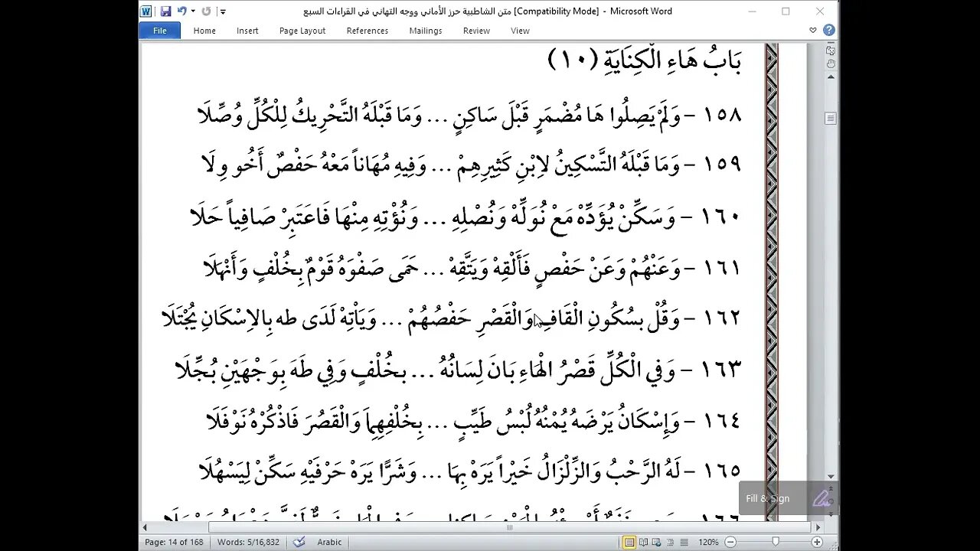Click verse number ١٥٨ in the document
The height and width of the screenshot is (551, 980).
[x=722, y=116]
